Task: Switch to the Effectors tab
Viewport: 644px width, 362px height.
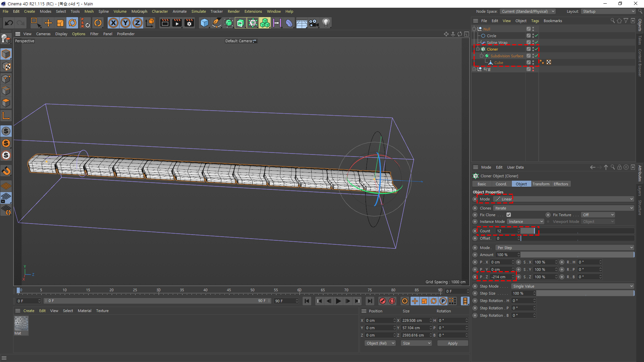Action: pos(560,184)
